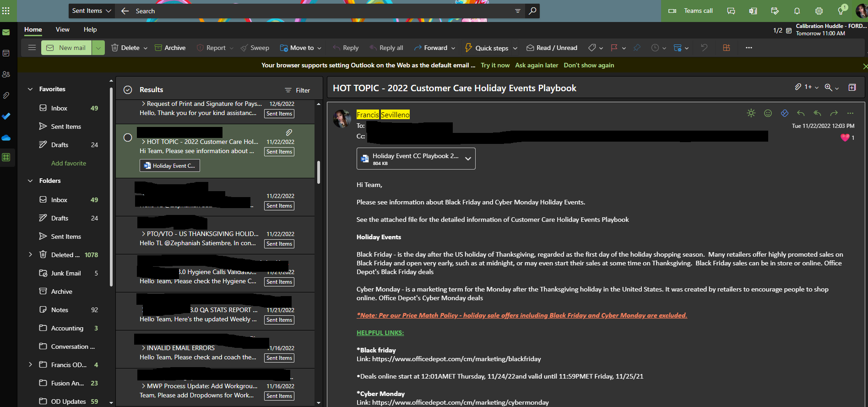Go back using the search back arrow

click(x=125, y=11)
